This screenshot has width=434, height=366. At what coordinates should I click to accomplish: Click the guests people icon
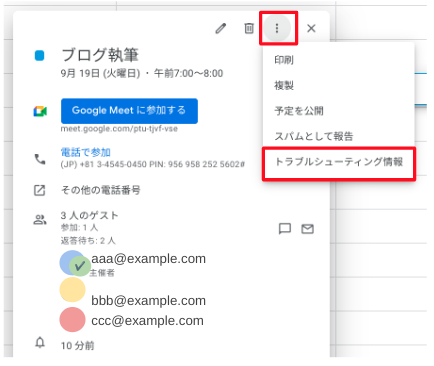coord(40,220)
